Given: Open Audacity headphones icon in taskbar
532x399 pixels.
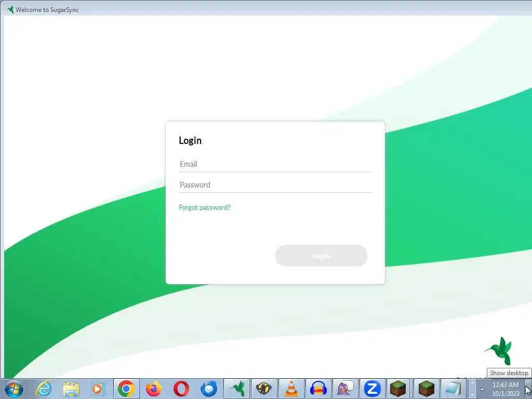Looking at the screenshot, I should (x=318, y=389).
